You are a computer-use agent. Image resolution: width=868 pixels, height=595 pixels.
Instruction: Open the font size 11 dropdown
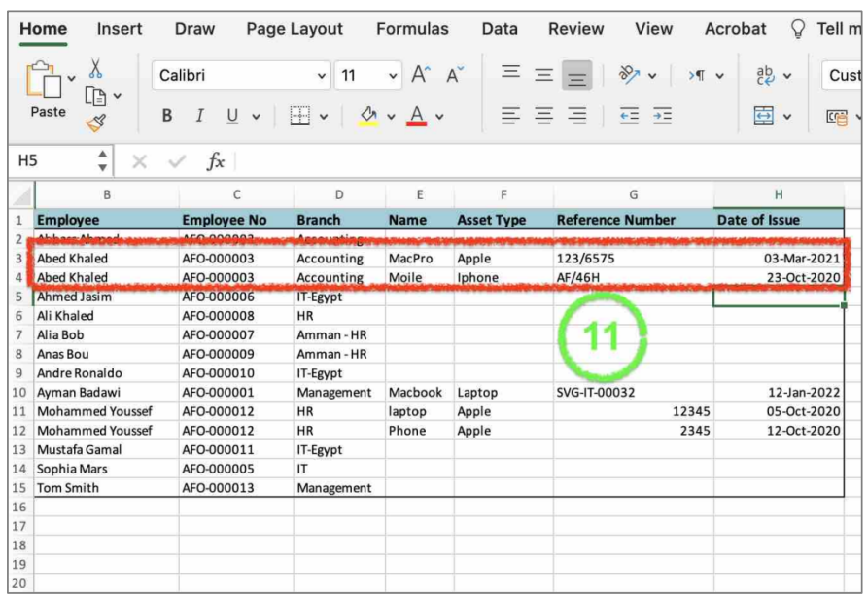367,75
